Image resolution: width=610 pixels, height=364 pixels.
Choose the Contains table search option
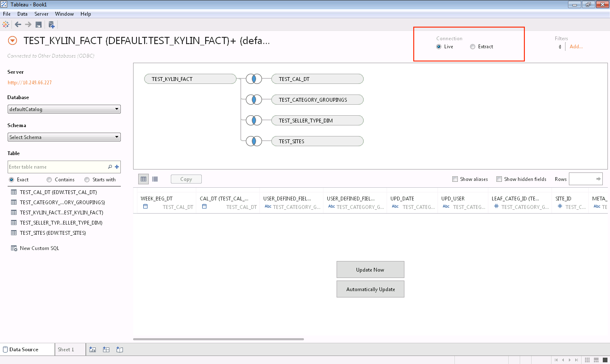click(x=50, y=180)
